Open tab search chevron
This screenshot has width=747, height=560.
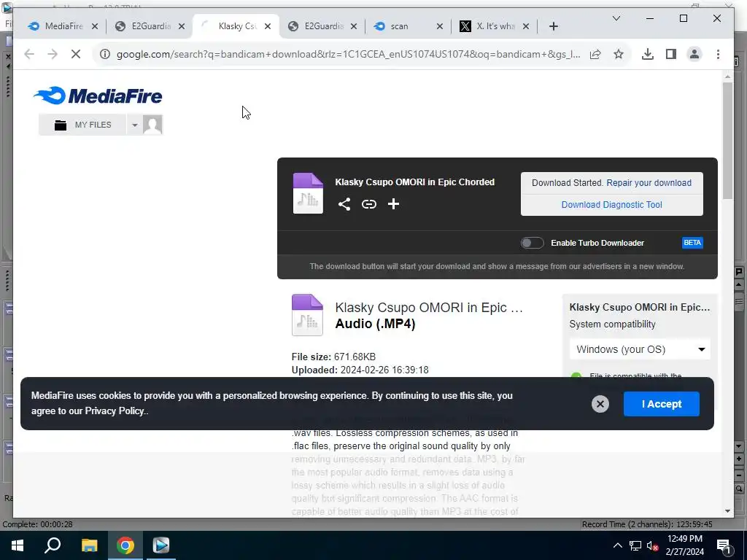pyautogui.click(x=616, y=18)
